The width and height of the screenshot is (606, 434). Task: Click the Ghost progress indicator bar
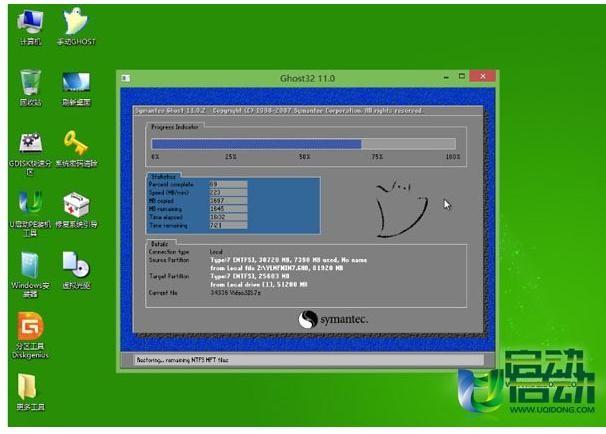[304, 144]
